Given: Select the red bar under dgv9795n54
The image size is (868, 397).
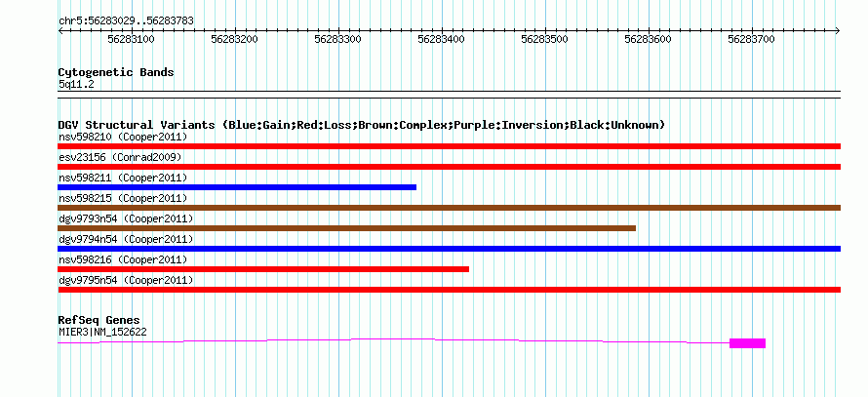Looking at the screenshot, I should 449,290.
